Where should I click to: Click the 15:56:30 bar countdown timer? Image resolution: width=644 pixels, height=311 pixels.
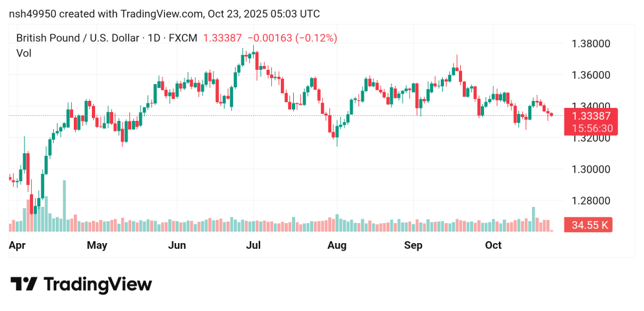(591, 129)
